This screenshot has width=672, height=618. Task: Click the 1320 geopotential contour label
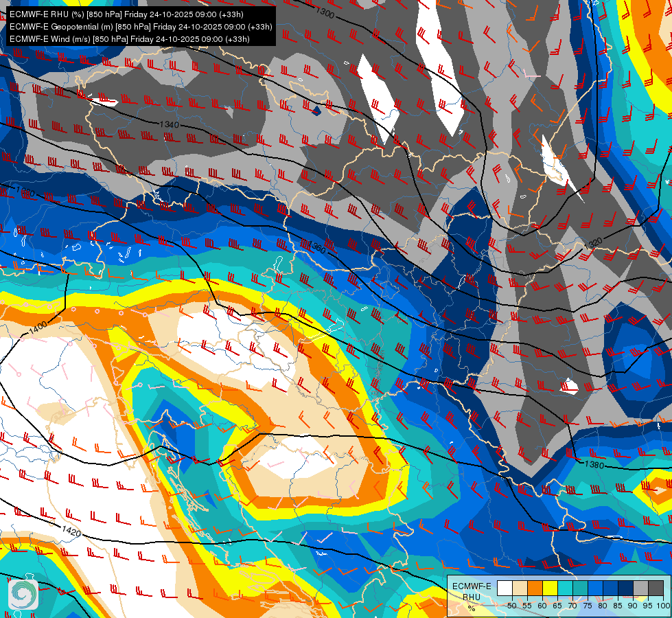(593, 243)
